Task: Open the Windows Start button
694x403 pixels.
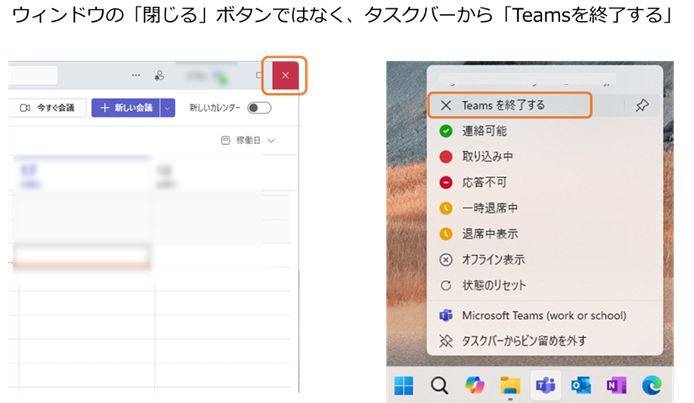Action: (x=404, y=386)
